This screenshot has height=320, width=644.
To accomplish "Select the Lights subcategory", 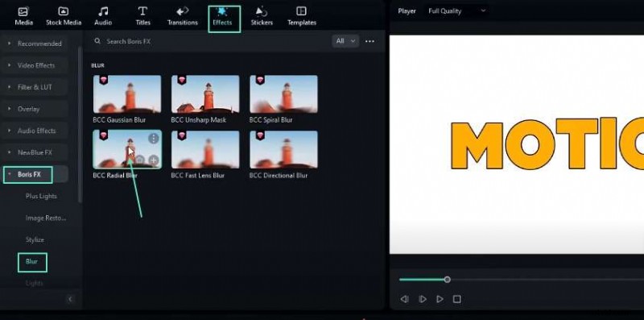I will (x=34, y=283).
